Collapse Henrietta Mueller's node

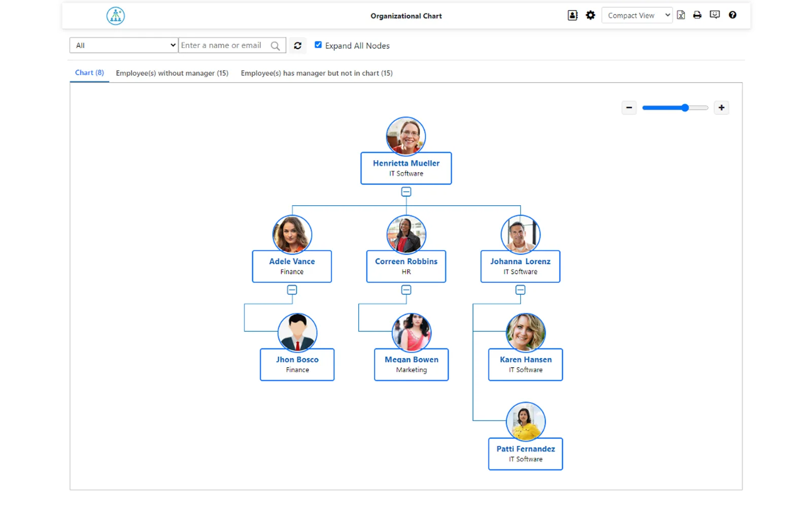(x=406, y=192)
